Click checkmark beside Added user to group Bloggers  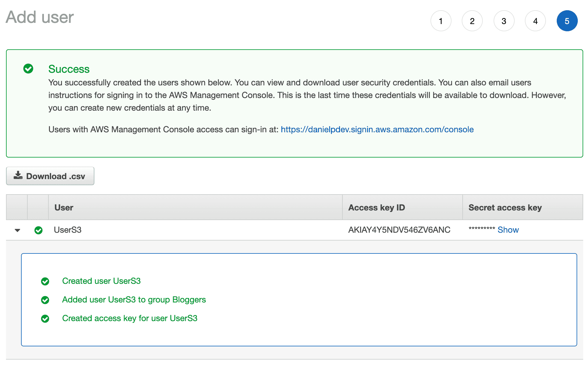(x=45, y=300)
